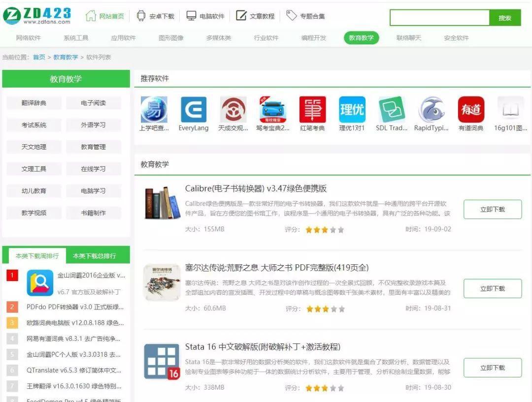Open the 理优1对1 app icon
532x402 pixels.
[352, 109]
